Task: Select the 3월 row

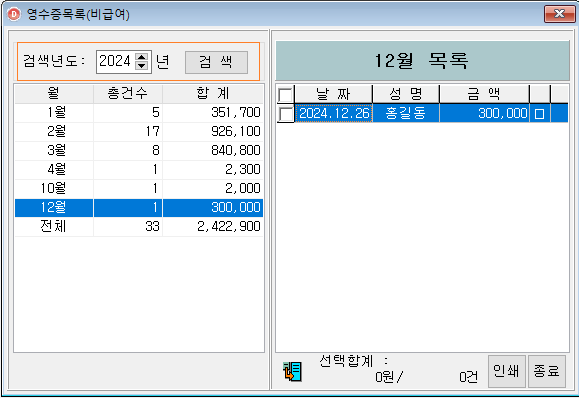Action: (x=139, y=150)
